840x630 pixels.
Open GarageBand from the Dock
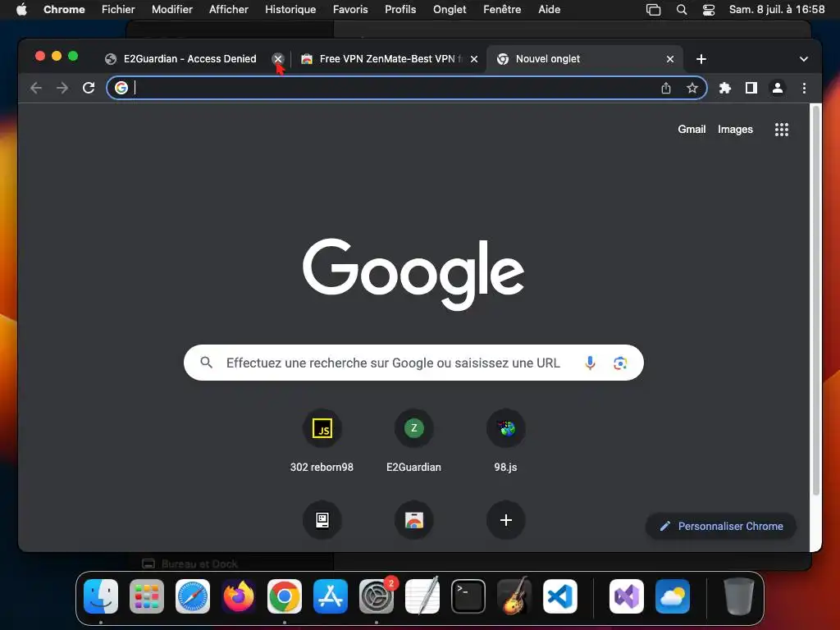point(514,596)
